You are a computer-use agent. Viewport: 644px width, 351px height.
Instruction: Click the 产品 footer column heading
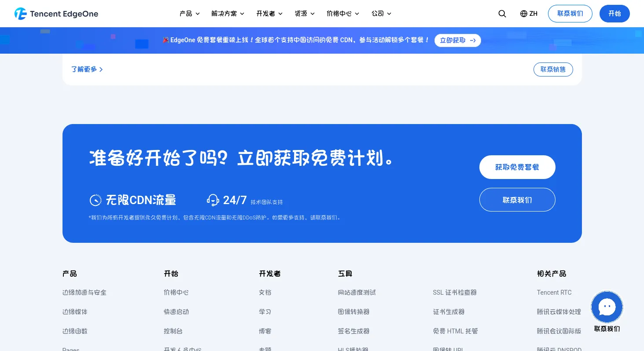[70, 274]
